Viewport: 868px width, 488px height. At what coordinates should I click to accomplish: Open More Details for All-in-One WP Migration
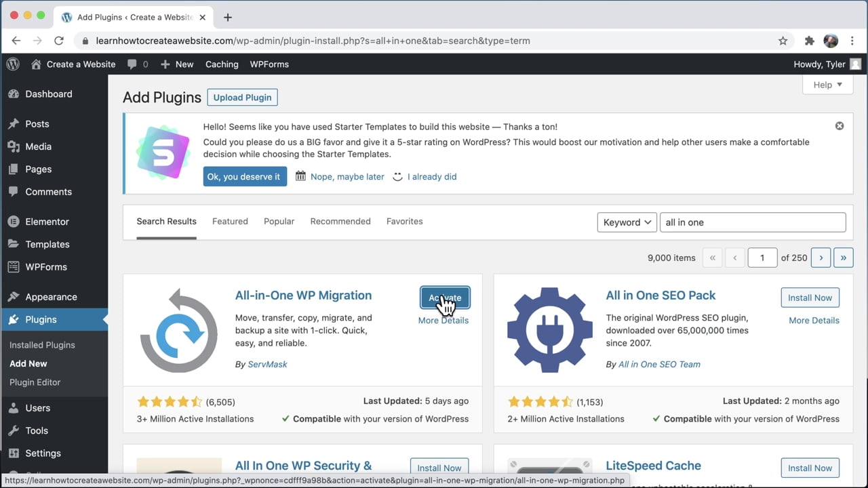[x=443, y=321]
